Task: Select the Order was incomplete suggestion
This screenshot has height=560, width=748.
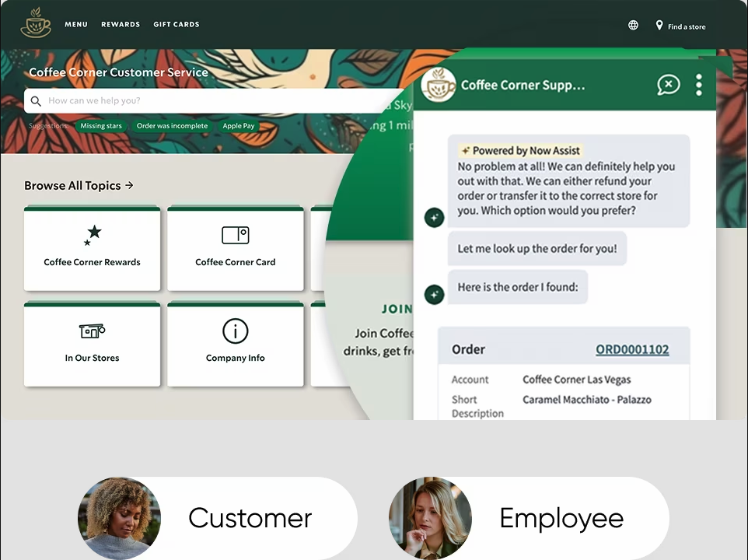Action: click(172, 126)
